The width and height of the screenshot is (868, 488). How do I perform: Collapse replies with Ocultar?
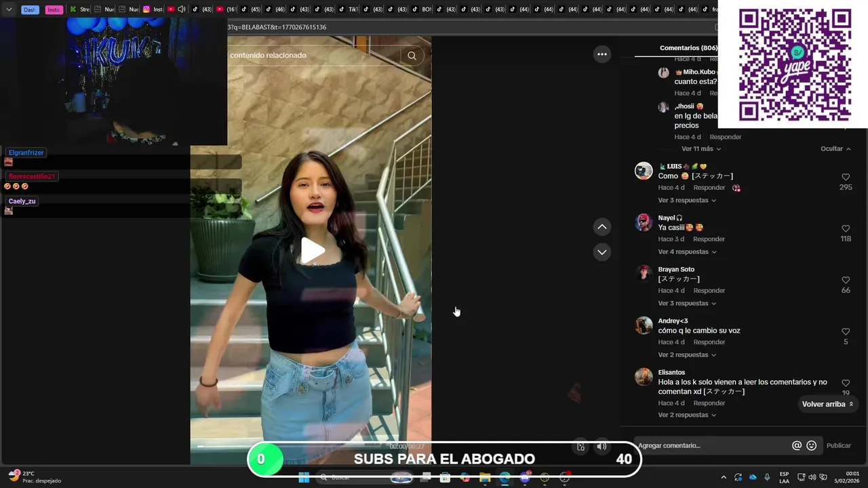835,149
